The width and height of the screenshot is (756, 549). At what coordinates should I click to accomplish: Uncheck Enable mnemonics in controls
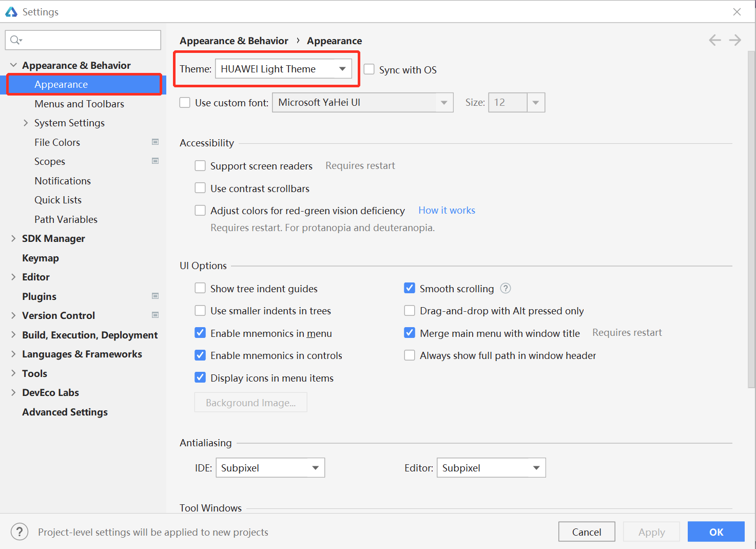click(x=200, y=355)
